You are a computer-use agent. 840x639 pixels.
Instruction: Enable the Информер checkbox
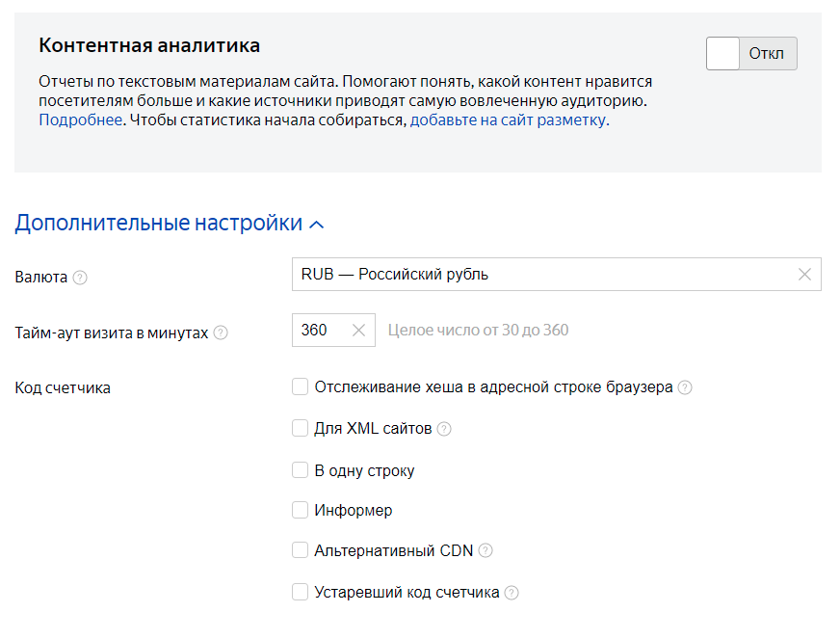pos(300,511)
